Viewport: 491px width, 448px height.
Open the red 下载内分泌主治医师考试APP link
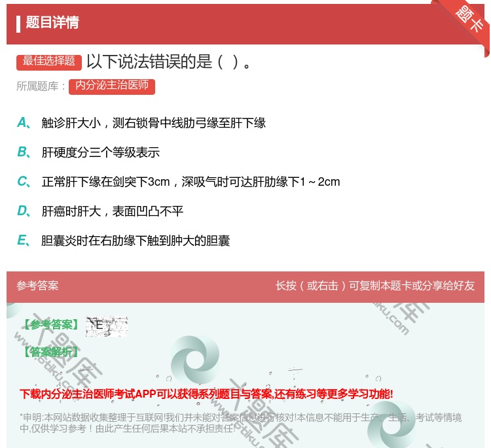tap(206, 394)
